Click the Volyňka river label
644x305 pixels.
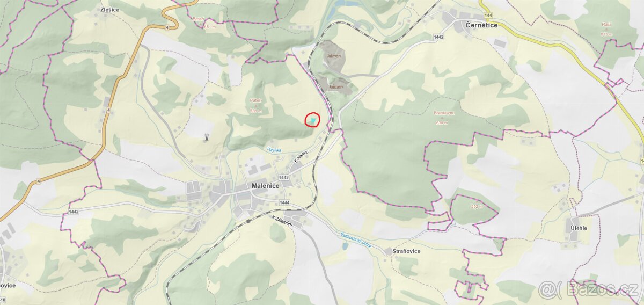pyautogui.click(x=274, y=150)
